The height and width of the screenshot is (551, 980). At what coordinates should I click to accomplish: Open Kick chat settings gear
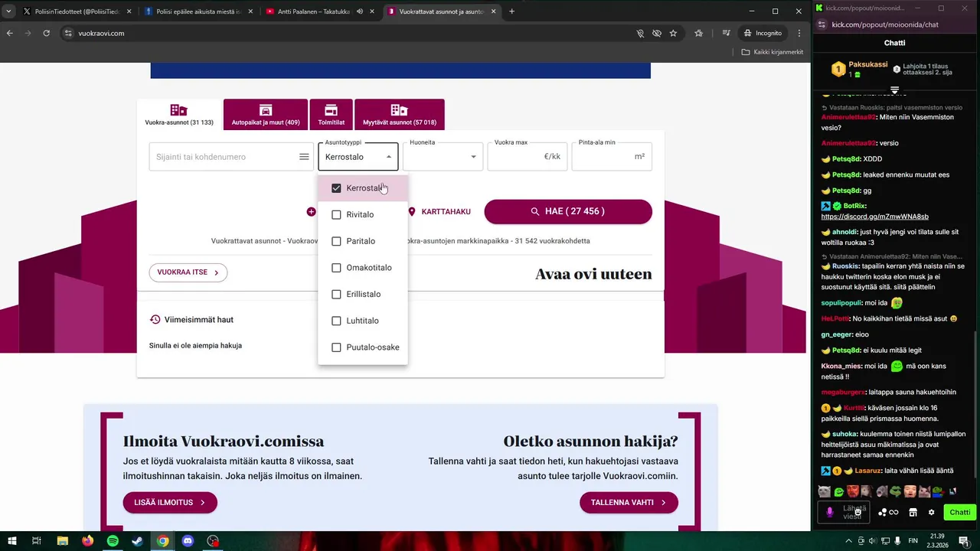pyautogui.click(x=932, y=512)
